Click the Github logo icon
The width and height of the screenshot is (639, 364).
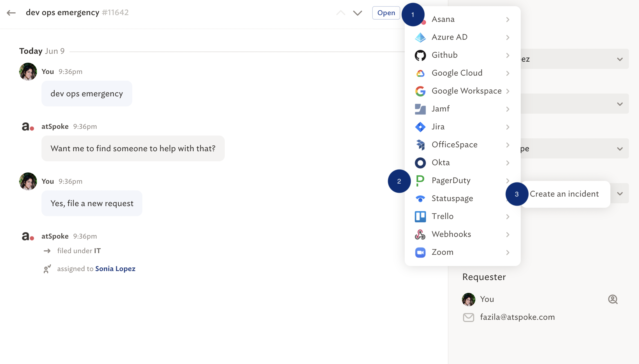(x=420, y=55)
